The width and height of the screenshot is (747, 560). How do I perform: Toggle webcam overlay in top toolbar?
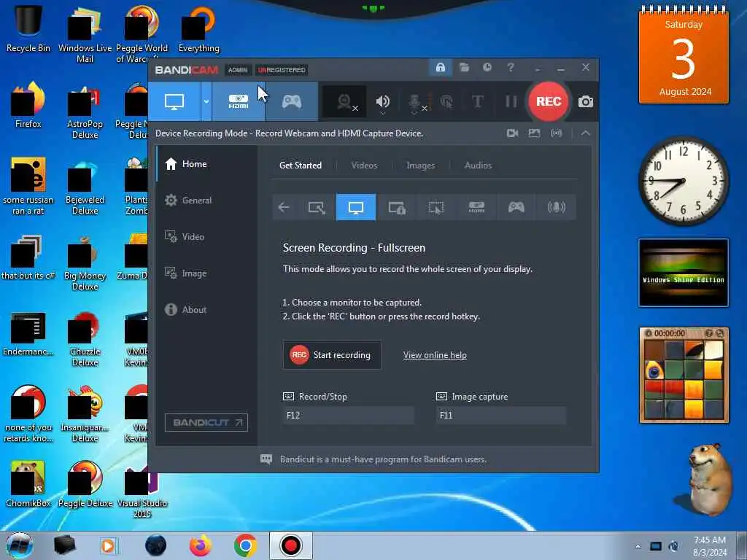click(x=345, y=101)
